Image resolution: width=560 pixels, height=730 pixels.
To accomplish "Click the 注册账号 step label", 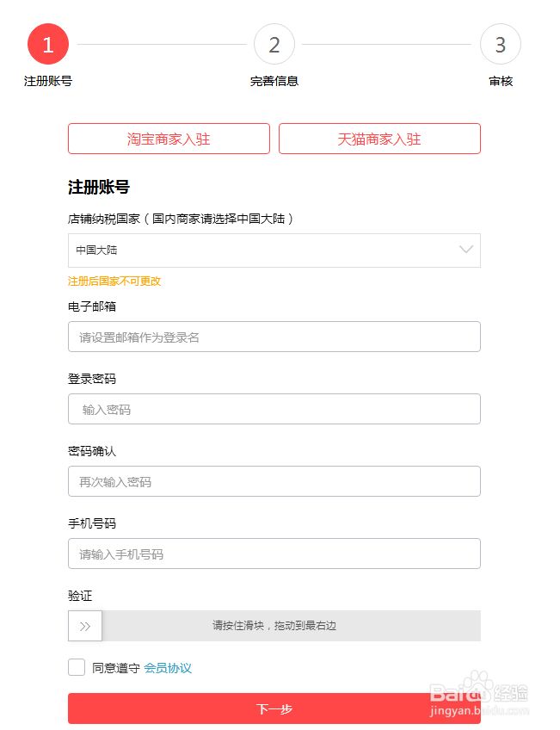I will [48, 82].
